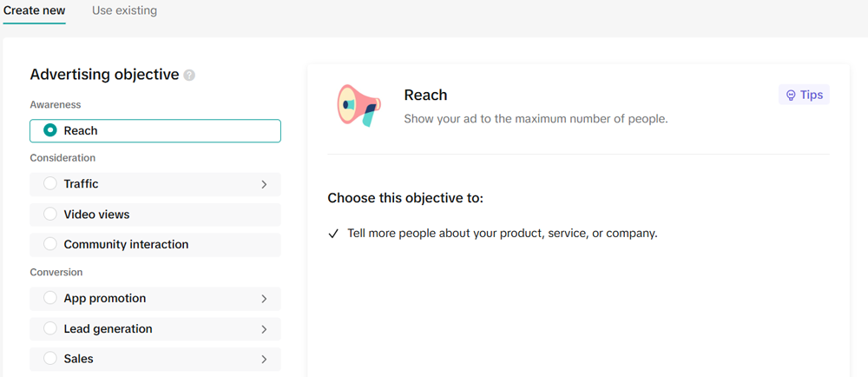Click the lightbulb icon in Tips
The height and width of the screenshot is (377, 868).
791,96
